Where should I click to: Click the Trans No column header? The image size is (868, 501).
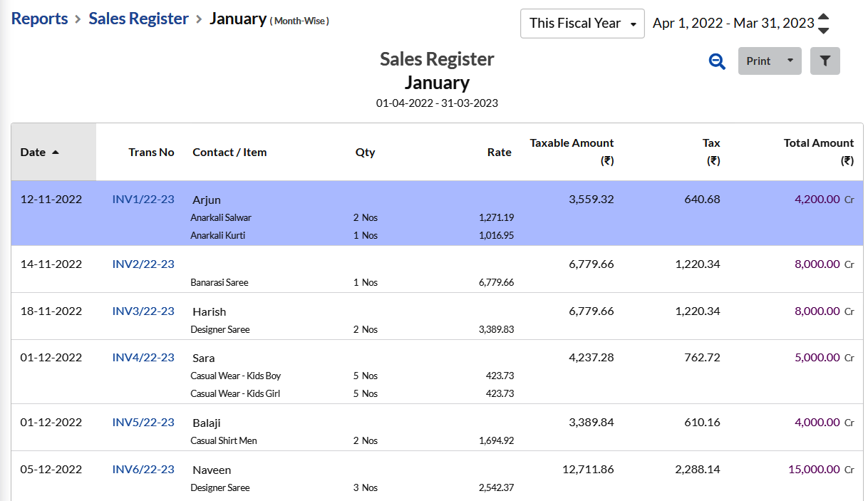tap(151, 152)
